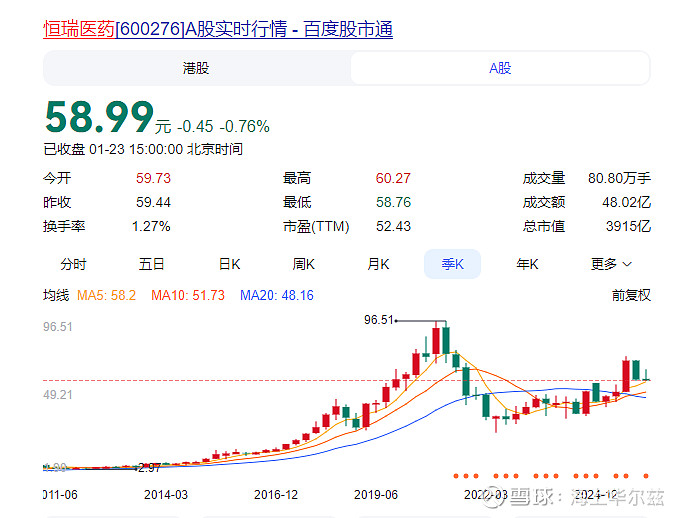This screenshot has height=518, width=684.
Task: Open the 前复权 adjustment option
Action: tap(631, 295)
